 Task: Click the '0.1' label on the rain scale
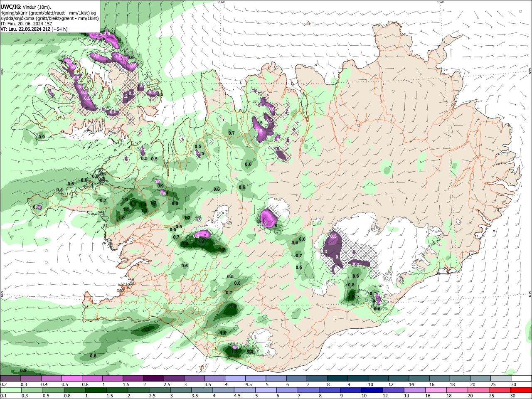3,396
